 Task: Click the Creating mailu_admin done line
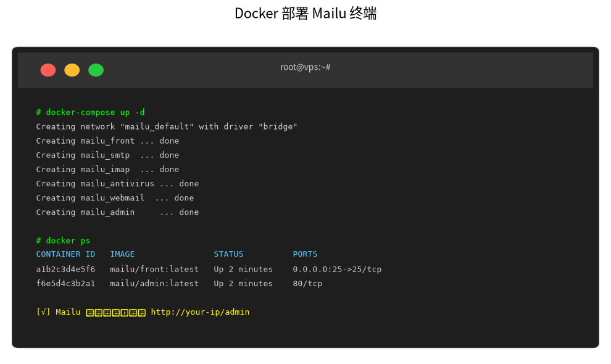click(x=117, y=212)
